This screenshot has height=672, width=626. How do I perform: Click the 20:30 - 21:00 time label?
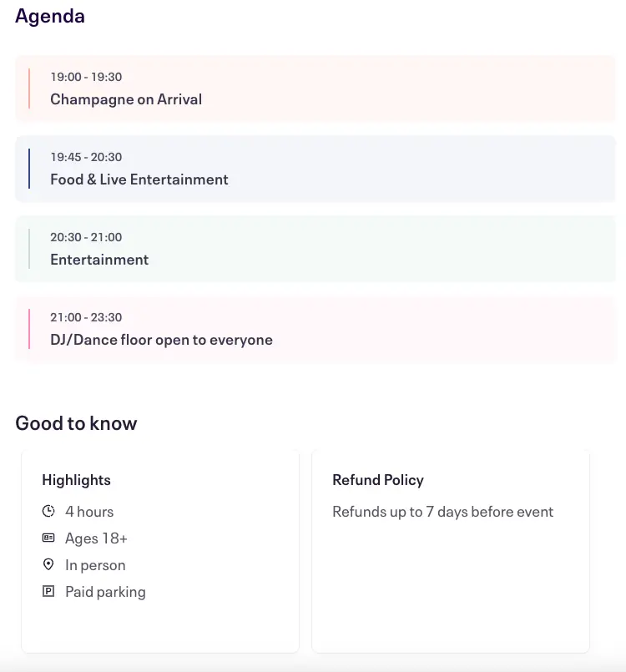(x=86, y=237)
